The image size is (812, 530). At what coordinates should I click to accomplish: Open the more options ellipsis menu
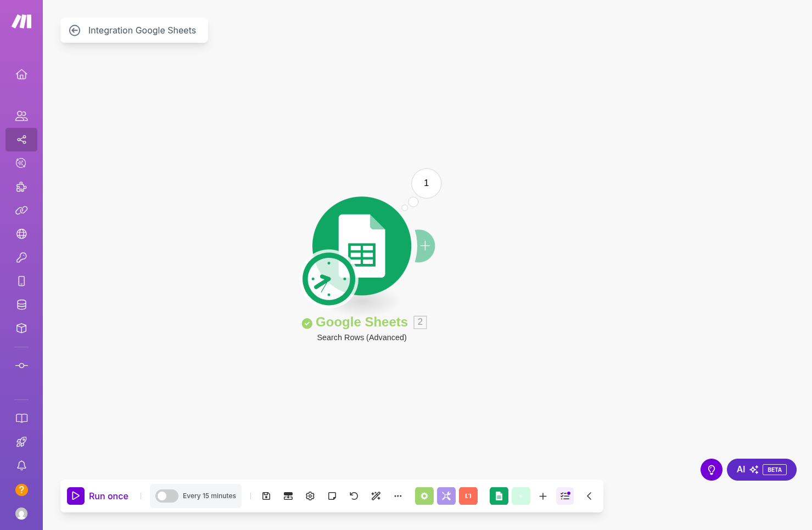[x=398, y=496]
